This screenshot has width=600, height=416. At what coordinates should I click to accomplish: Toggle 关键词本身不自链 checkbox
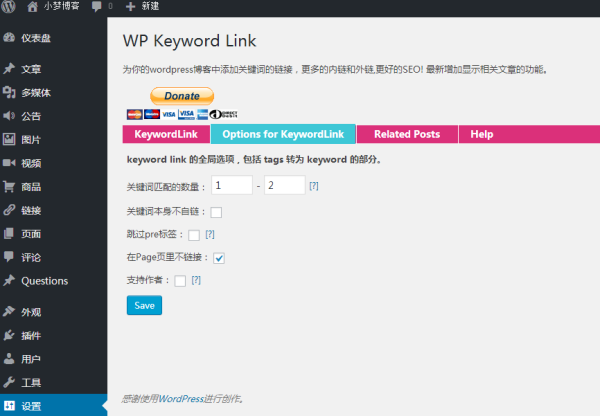coord(216,212)
